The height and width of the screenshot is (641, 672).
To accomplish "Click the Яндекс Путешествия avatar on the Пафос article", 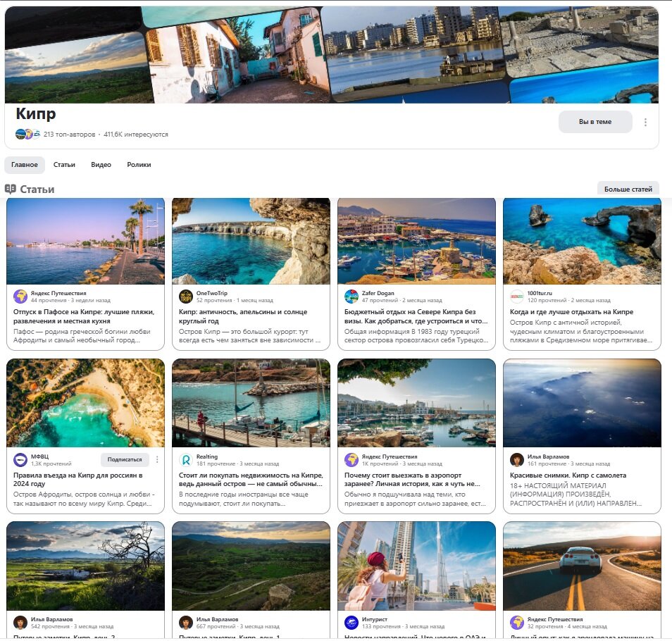I will [x=20, y=296].
